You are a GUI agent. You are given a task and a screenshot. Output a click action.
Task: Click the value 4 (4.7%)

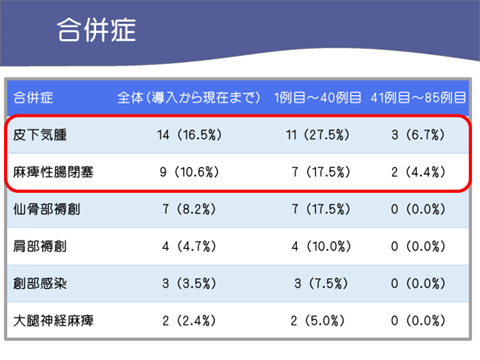[189, 247]
